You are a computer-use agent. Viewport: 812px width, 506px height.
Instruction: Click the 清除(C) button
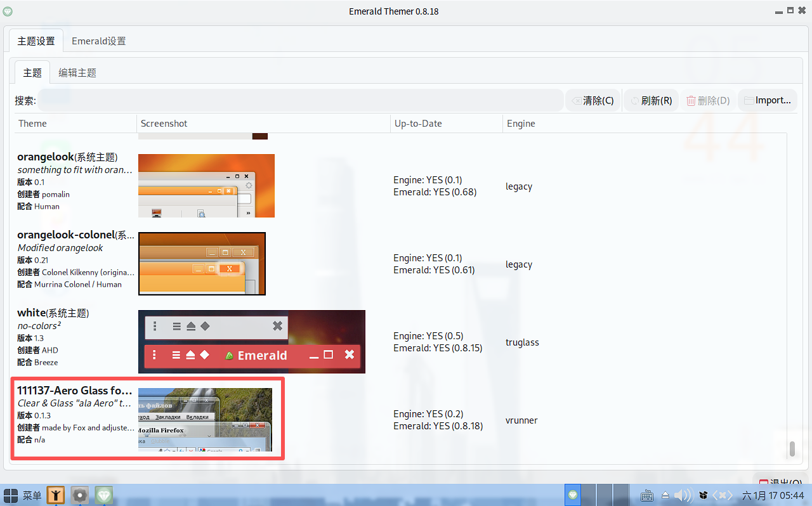click(593, 100)
